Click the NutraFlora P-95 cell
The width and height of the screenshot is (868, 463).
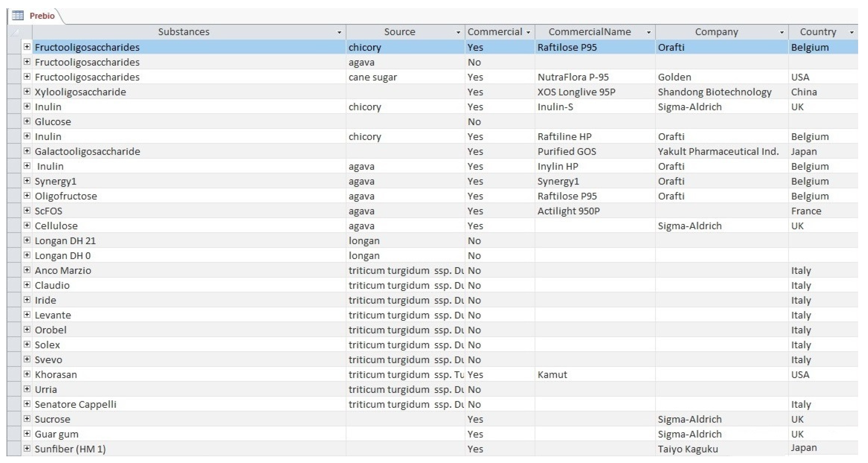(573, 77)
